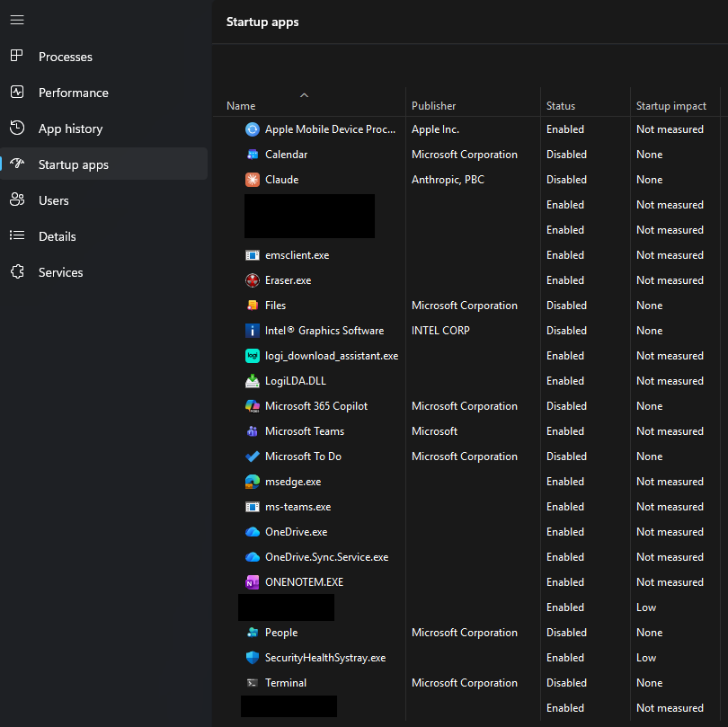The height and width of the screenshot is (727, 728).
Task: Click the Performance graph icon
Action: 17,92
